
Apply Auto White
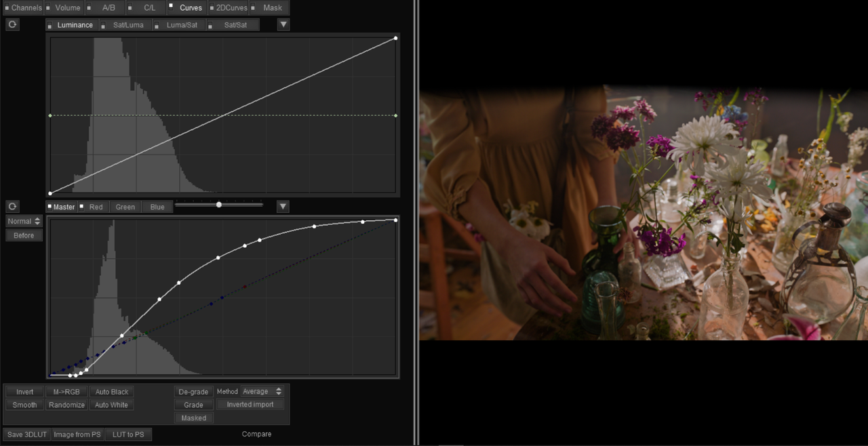pos(111,405)
